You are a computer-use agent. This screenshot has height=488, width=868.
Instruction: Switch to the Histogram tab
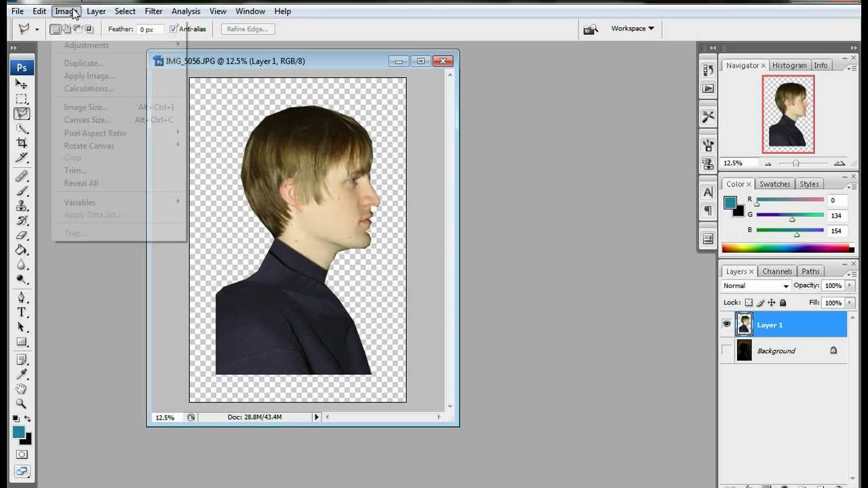click(789, 65)
